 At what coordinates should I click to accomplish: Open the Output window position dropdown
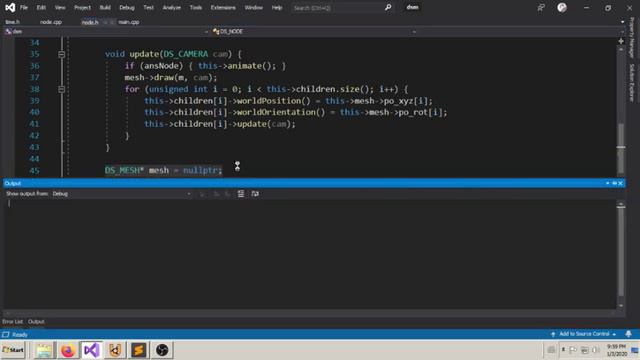click(607, 183)
